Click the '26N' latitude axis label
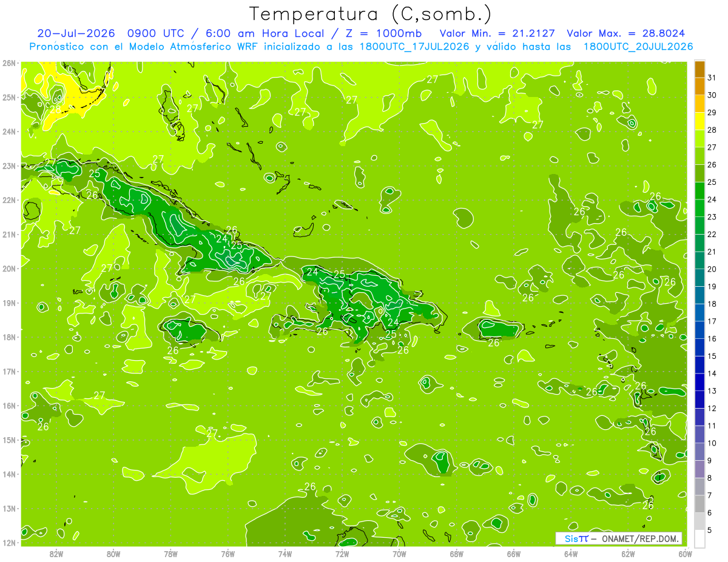This screenshot has height=562, width=728. tap(9, 63)
